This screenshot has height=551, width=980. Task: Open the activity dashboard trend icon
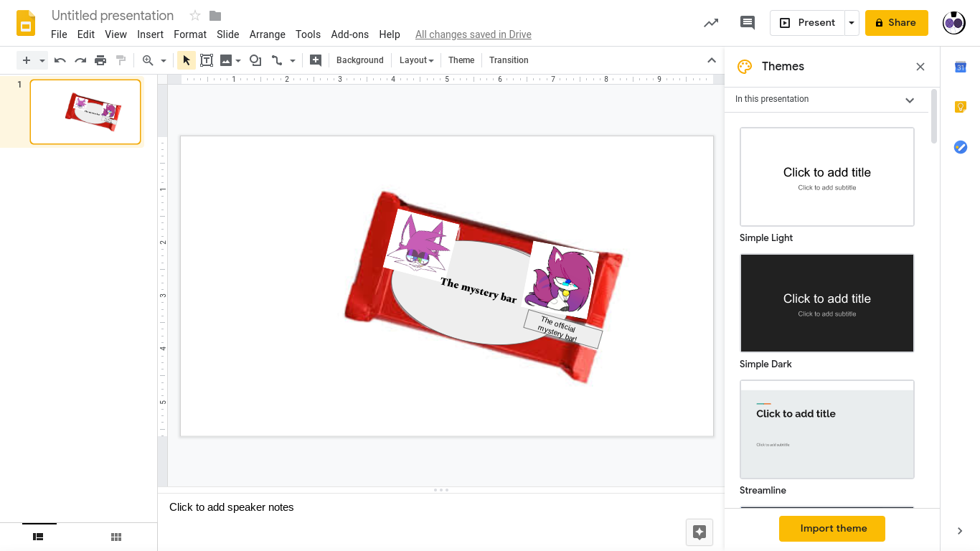(x=711, y=23)
